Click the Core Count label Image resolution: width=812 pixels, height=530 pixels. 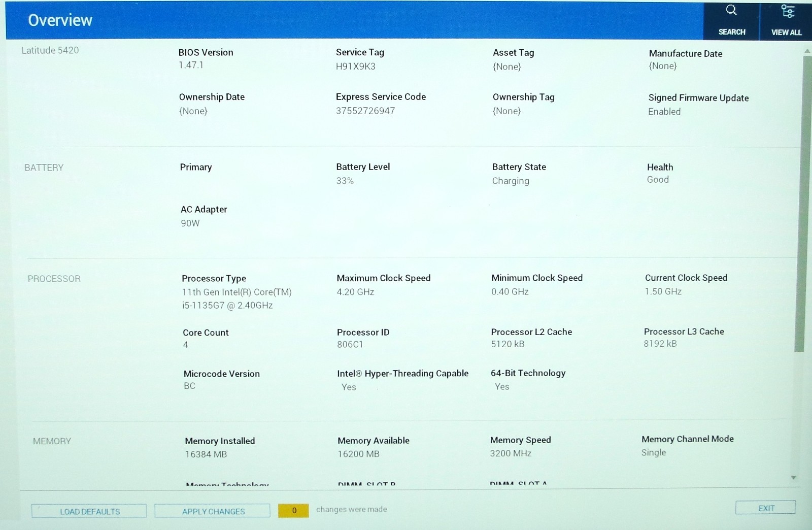click(206, 333)
